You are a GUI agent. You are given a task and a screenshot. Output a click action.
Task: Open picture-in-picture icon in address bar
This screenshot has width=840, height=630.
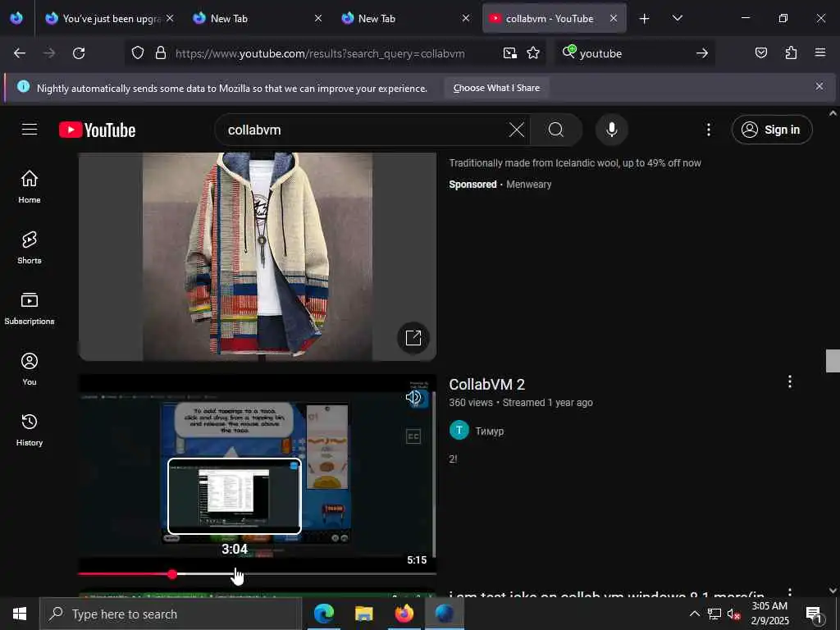[x=510, y=53]
